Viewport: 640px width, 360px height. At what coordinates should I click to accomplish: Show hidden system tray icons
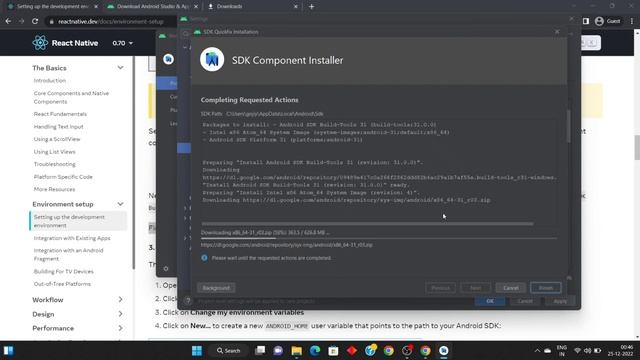[x=537, y=351]
